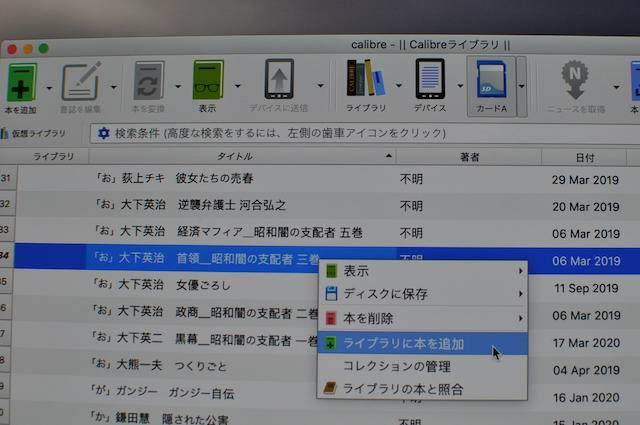Click into the 検索条件 search field

tap(367, 134)
